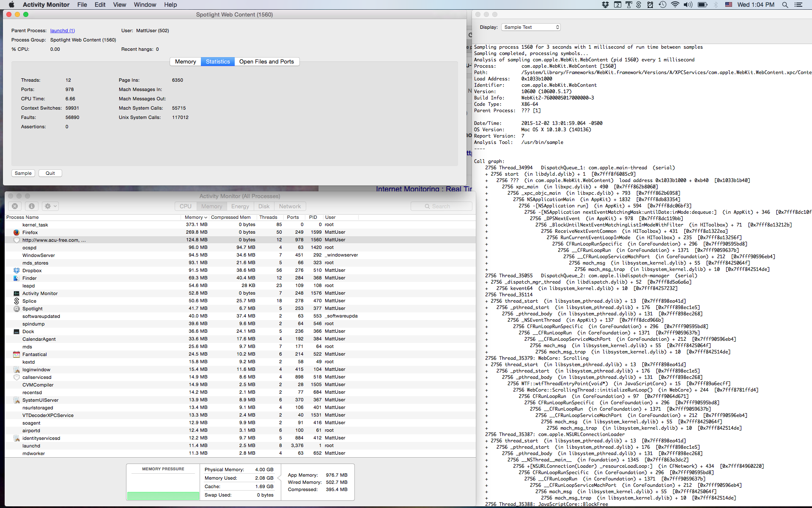Open Spotlight search icon

click(785, 5)
